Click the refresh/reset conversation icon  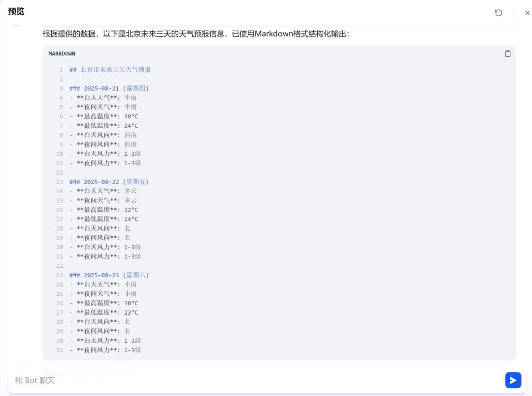[x=499, y=13]
